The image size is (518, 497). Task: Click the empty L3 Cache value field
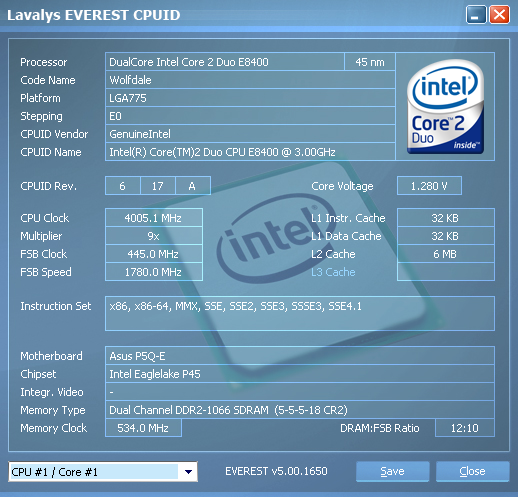point(446,272)
